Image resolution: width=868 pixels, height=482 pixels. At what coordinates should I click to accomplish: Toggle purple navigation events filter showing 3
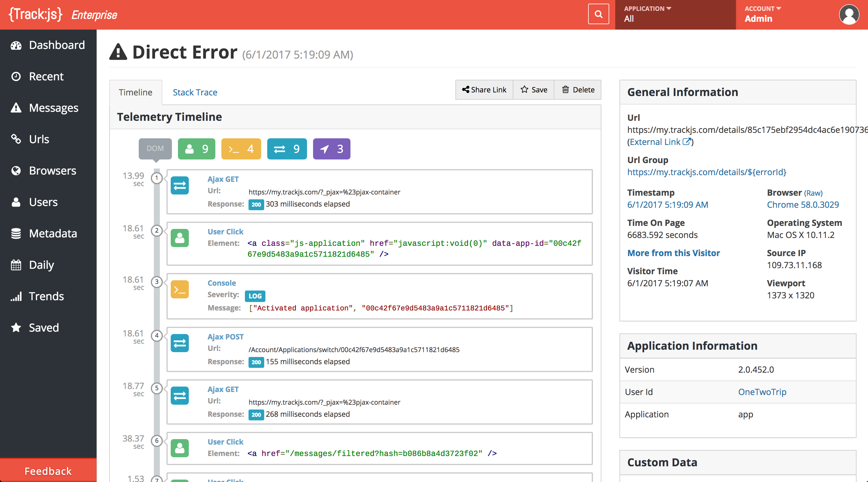pos(331,149)
